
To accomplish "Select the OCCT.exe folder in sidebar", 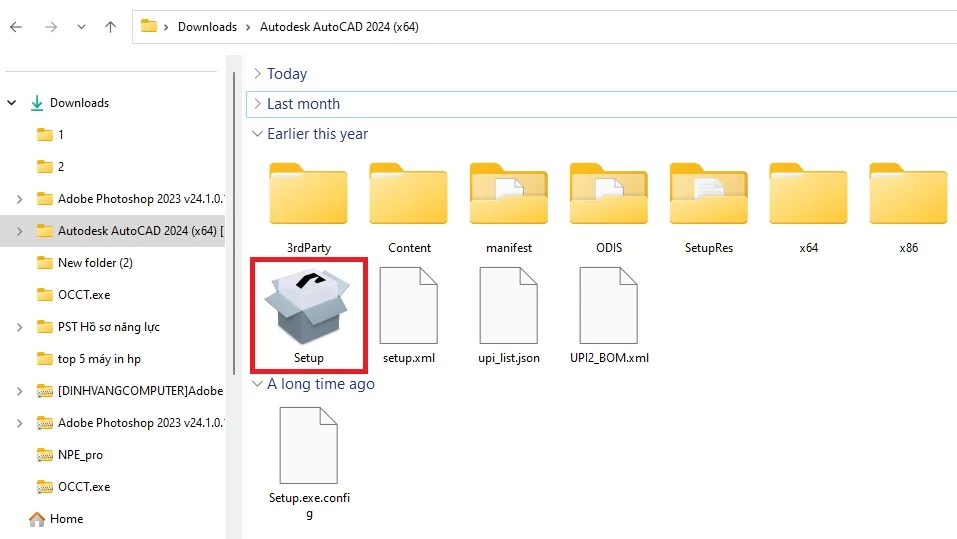I will point(74,295).
